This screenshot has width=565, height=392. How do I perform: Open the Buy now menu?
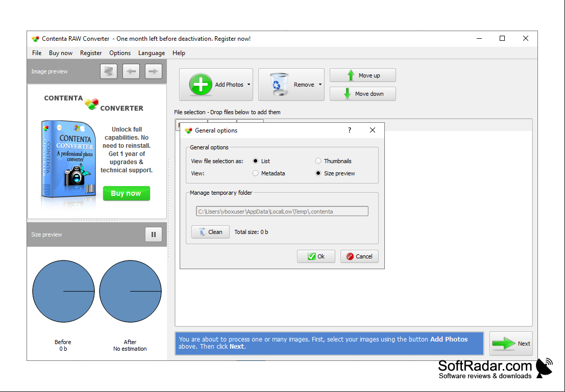point(61,53)
